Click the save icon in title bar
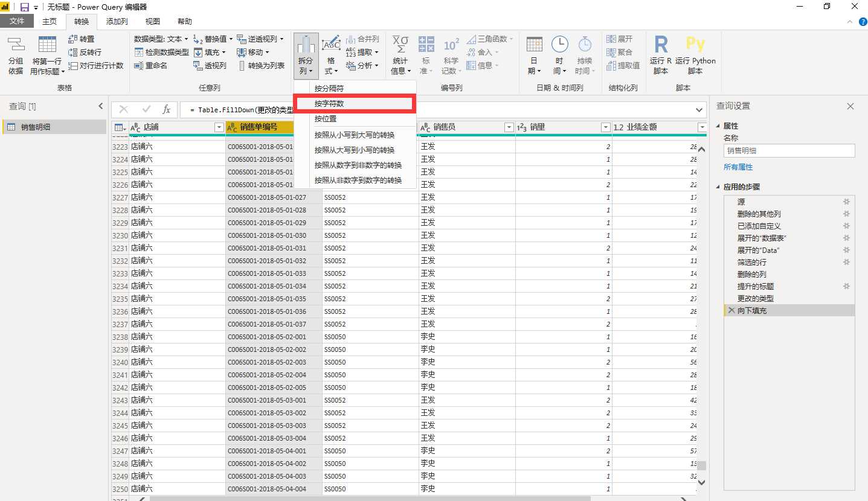The image size is (868, 501). click(25, 7)
